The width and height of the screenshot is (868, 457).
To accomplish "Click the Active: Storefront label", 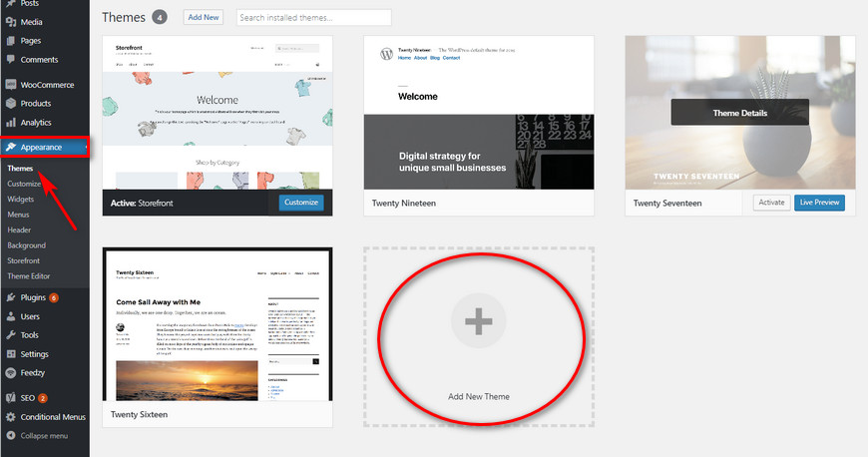I will 142,204.
